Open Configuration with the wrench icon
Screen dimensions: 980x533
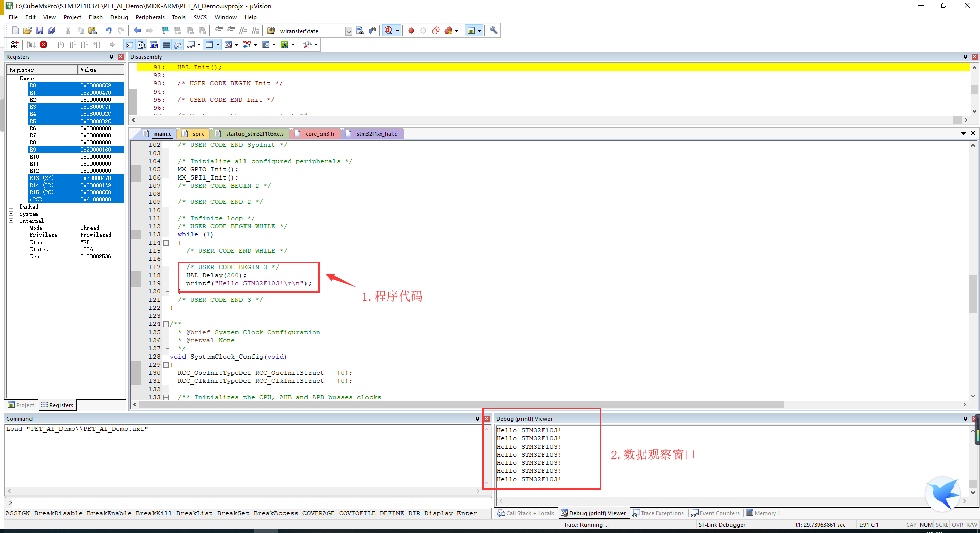(x=494, y=31)
